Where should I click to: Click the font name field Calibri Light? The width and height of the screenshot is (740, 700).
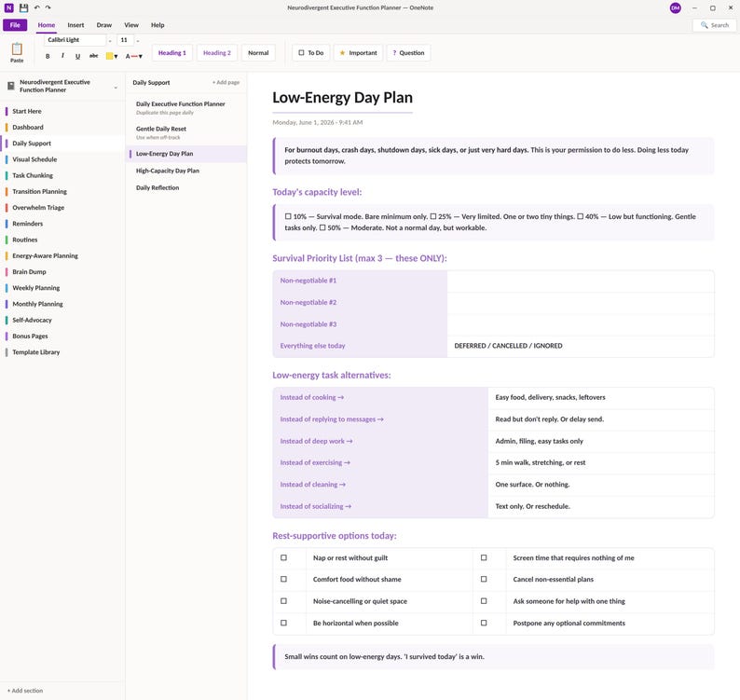(x=75, y=40)
